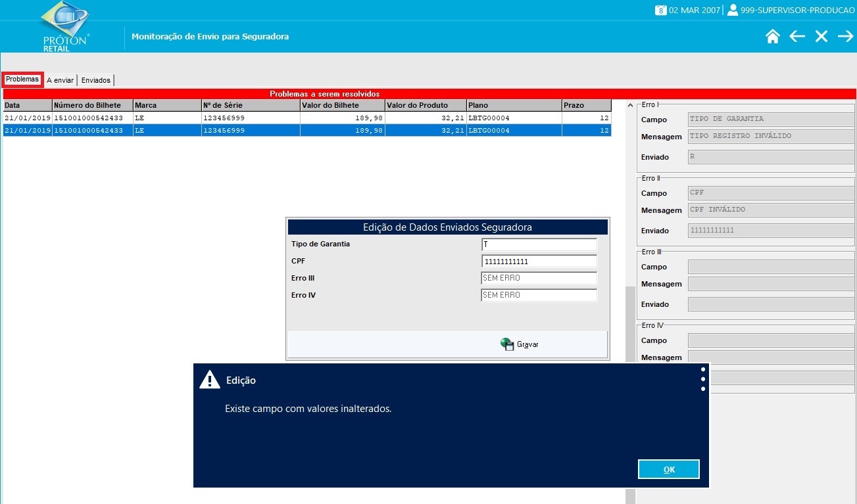Viewport: 857px width, 504px height.
Task: Click the Prazo column header
Action: pos(587,105)
